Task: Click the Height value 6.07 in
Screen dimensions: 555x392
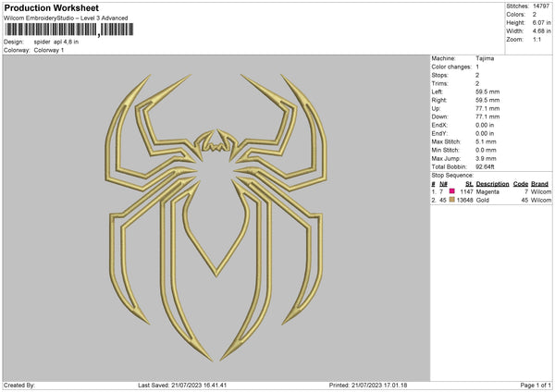Action: (x=541, y=22)
